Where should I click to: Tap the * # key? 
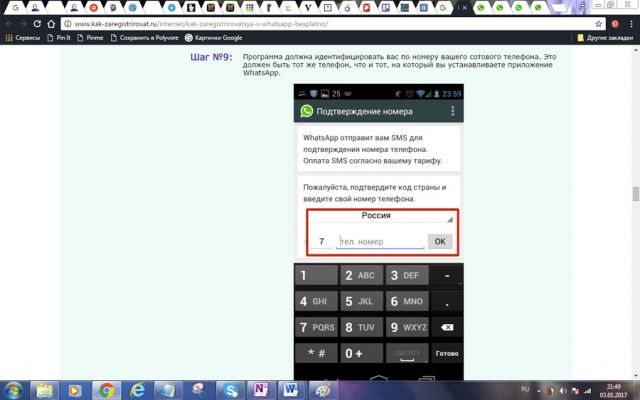(316, 353)
